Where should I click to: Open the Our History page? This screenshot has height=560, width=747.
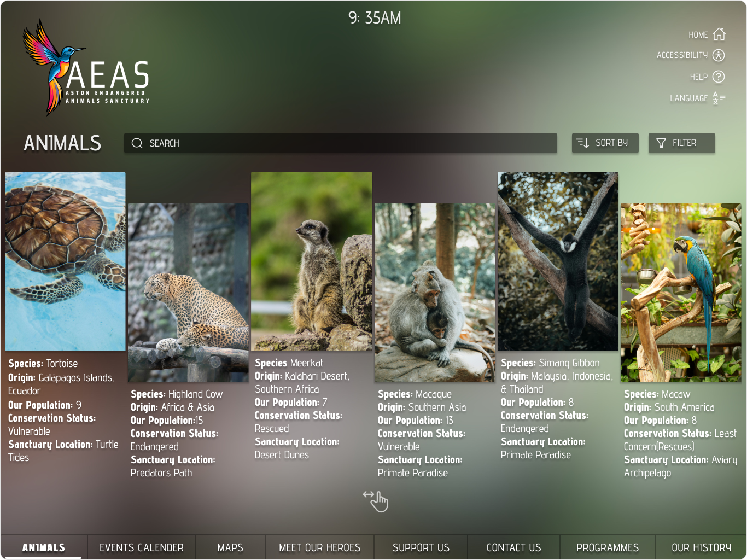pos(701,547)
